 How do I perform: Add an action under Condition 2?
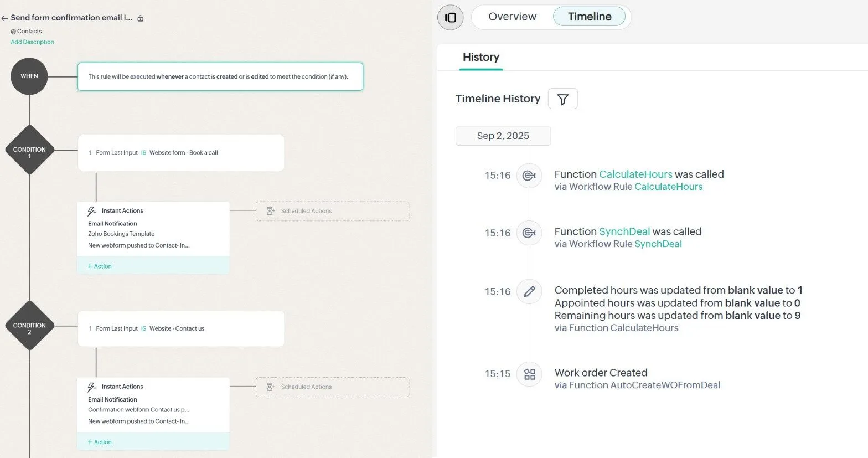(100, 442)
